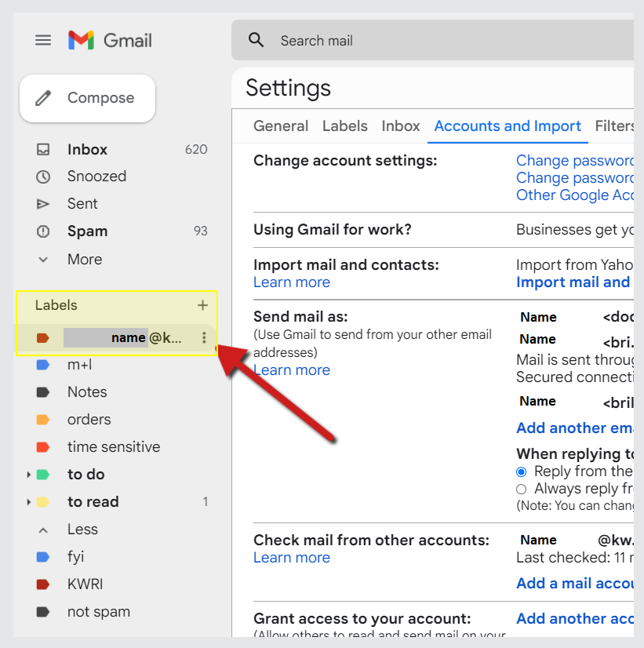Screen dimensions: 644x648
Task: Open options for the name@k... label
Action: (x=204, y=337)
